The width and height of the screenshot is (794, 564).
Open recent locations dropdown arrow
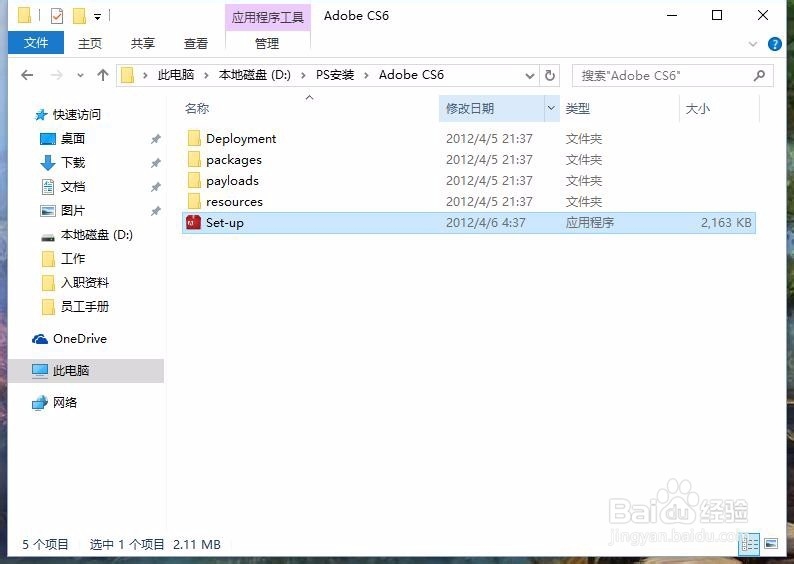pos(80,75)
